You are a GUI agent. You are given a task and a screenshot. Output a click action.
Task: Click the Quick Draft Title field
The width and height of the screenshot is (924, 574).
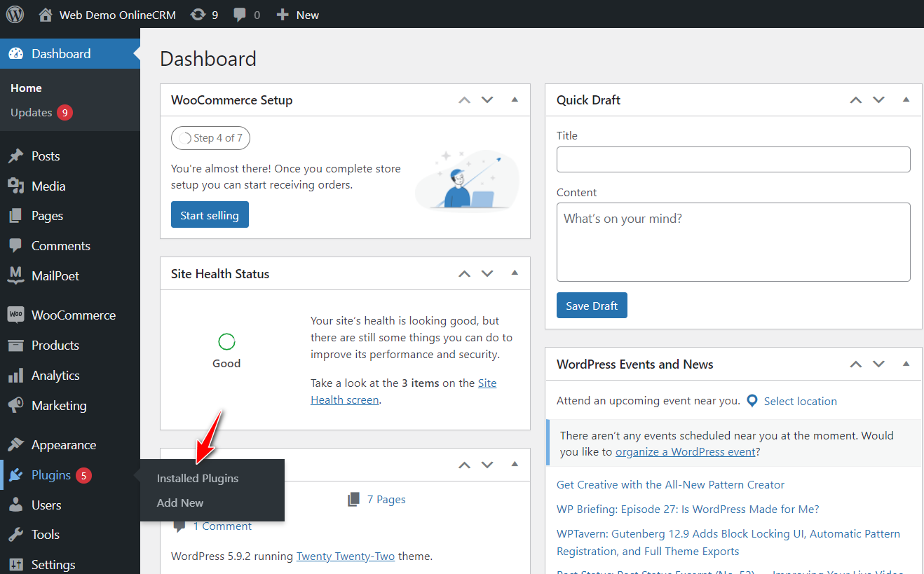click(x=733, y=160)
